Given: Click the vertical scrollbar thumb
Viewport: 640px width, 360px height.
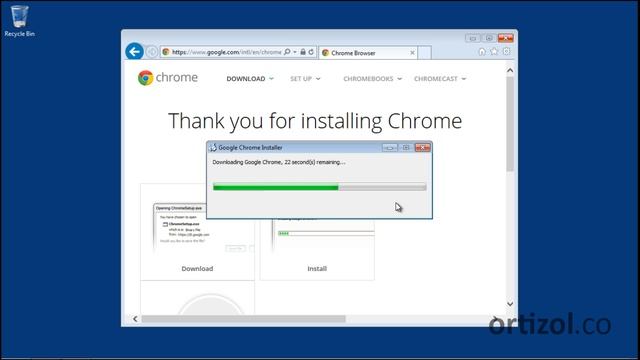Looking at the screenshot, I should click(x=510, y=124).
